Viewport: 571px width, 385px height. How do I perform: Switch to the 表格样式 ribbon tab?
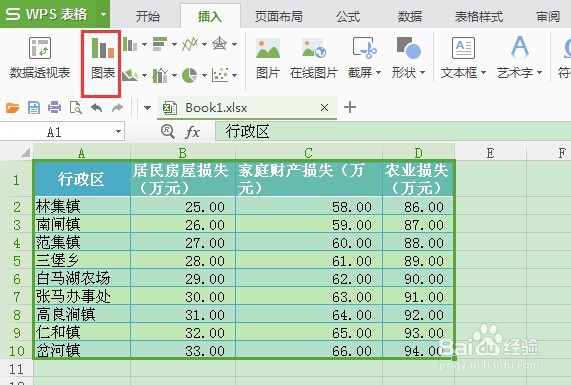pyautogui.click(x=479, y=16)
